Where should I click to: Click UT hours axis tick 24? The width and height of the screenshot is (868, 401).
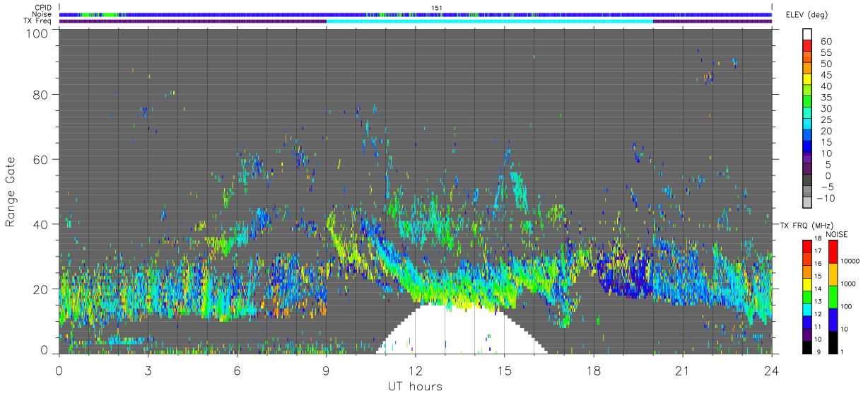771,371
